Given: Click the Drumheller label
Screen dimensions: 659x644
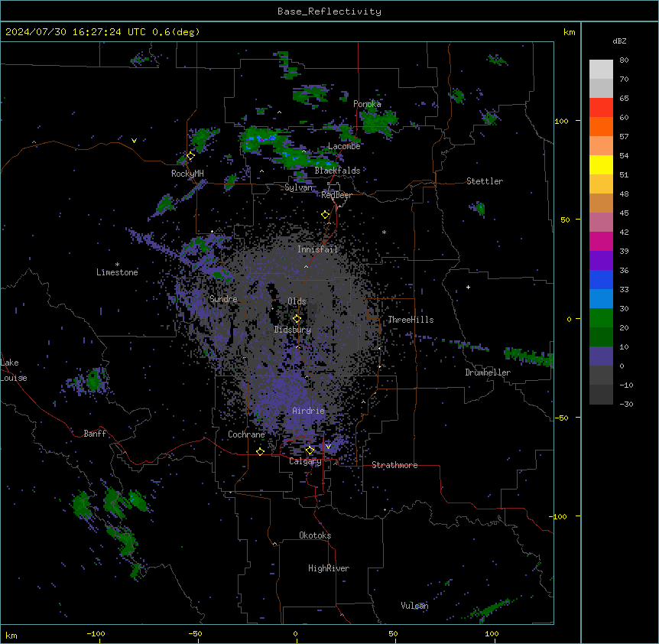Looking at the screenshot, I should click(x=488, y=372).
